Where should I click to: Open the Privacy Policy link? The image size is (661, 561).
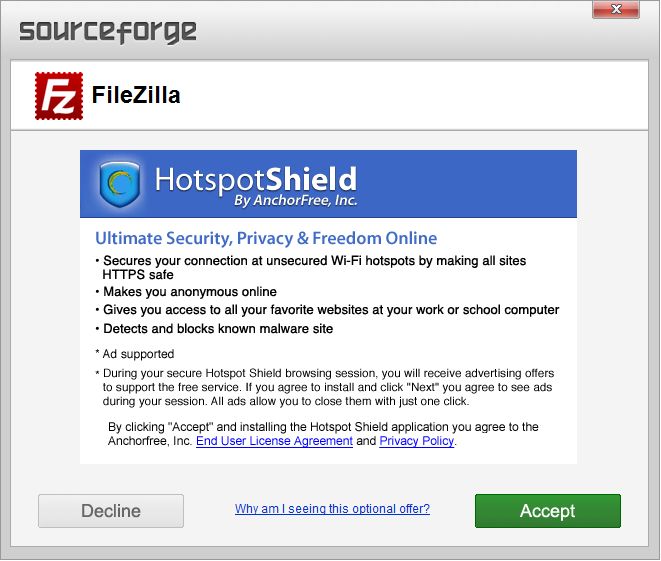click(416, 441)
